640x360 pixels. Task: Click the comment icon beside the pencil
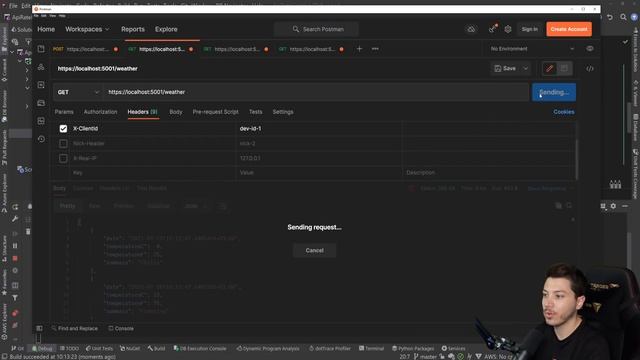pos(564,69)
